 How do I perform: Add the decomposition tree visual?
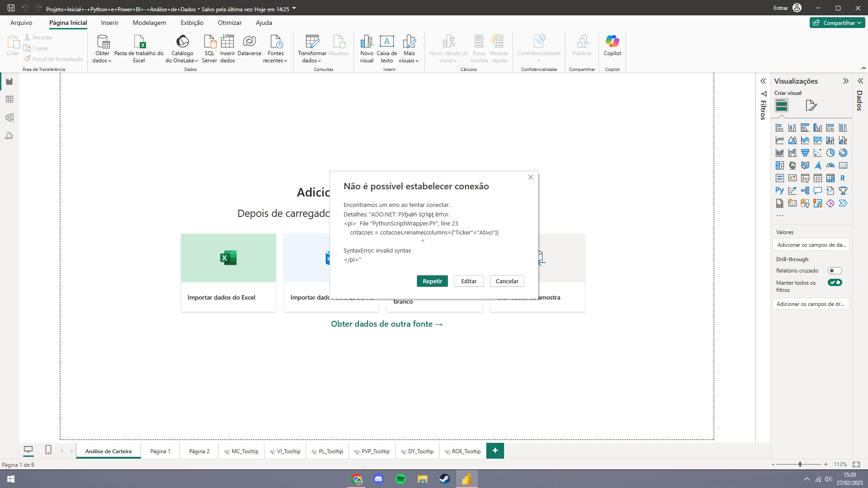[805, 191]
